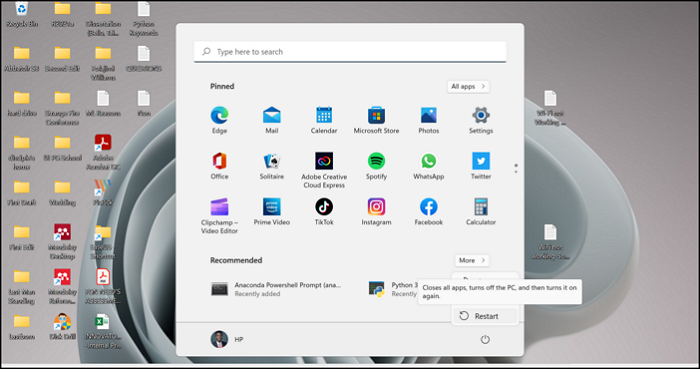This screenshot has width=700, height=369.
Task: Open the Twitter app
Action: [x=481, y=166]
